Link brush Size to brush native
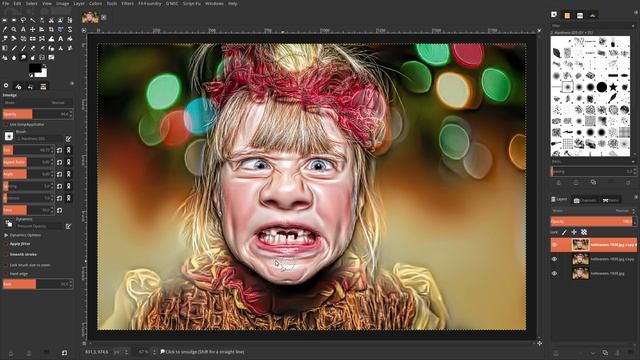Viewport: 640px width, 360px height. [69, 150]
